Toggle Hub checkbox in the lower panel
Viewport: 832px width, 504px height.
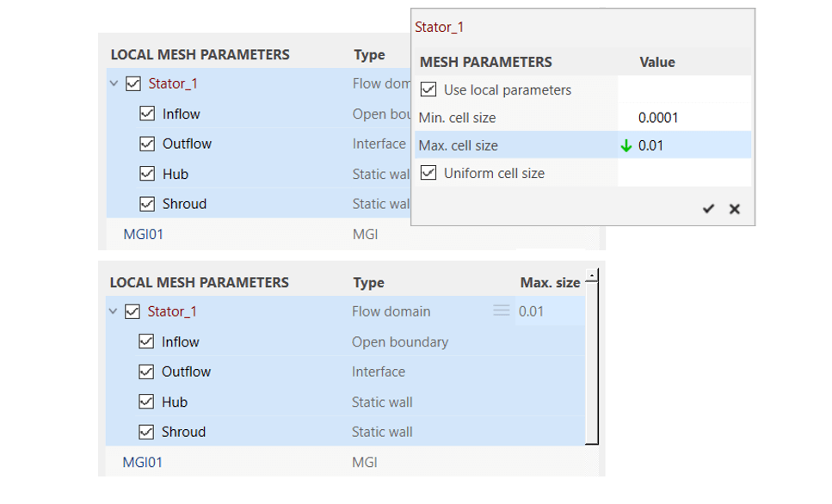(x=146, y=402)
